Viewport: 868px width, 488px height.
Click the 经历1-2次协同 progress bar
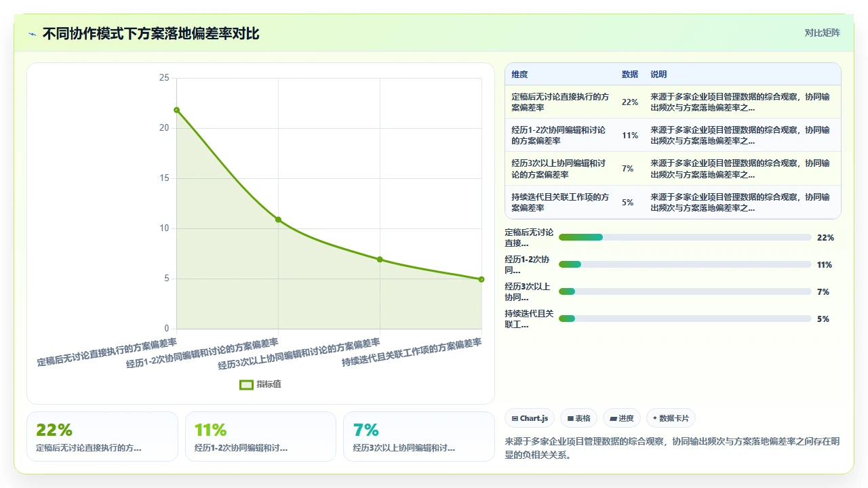point(685,264)
